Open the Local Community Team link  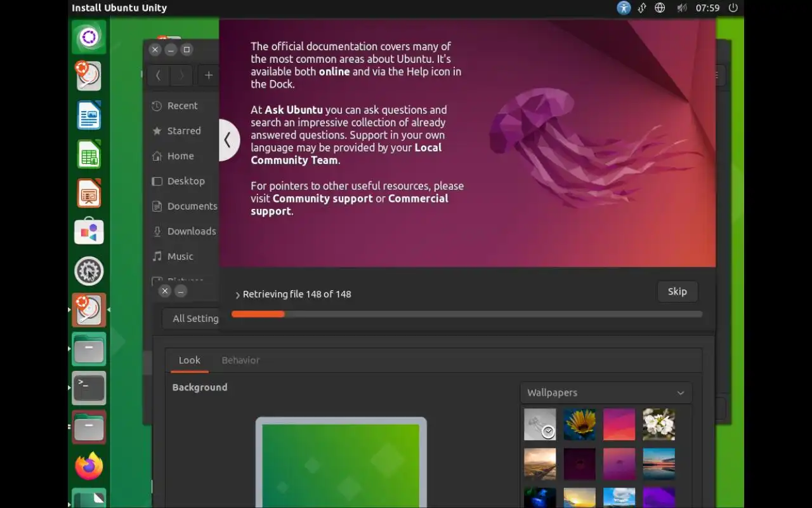click(x=346, y=154)
